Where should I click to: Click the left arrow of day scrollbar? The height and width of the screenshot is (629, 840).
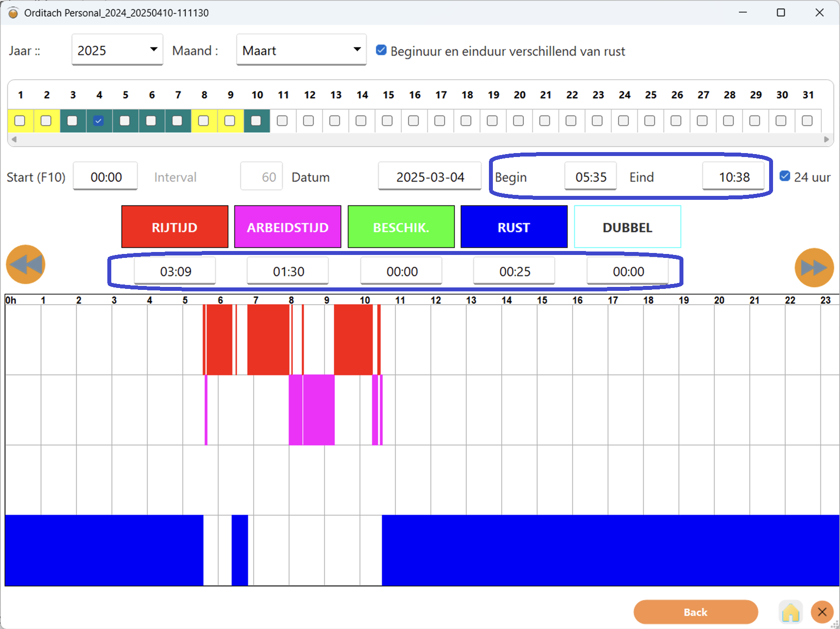click(14, 139)
